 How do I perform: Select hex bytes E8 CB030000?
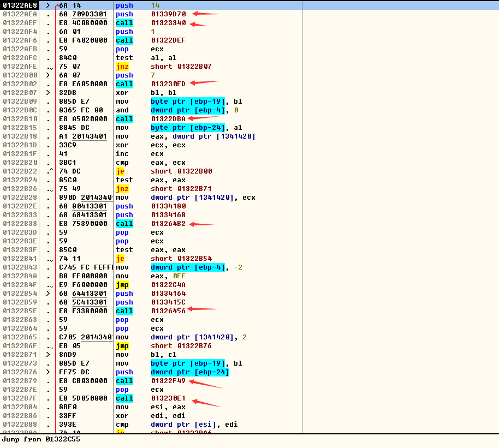83,380
